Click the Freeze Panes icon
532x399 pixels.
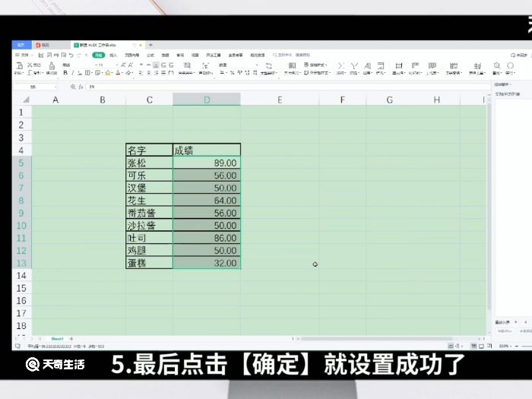(x=453, y=65)
